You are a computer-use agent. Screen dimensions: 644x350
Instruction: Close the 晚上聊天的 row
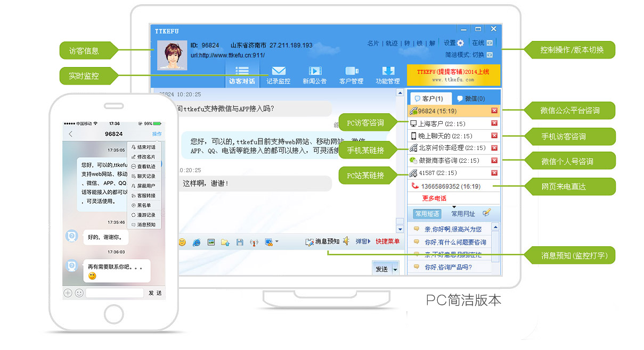tap(494, 136)
